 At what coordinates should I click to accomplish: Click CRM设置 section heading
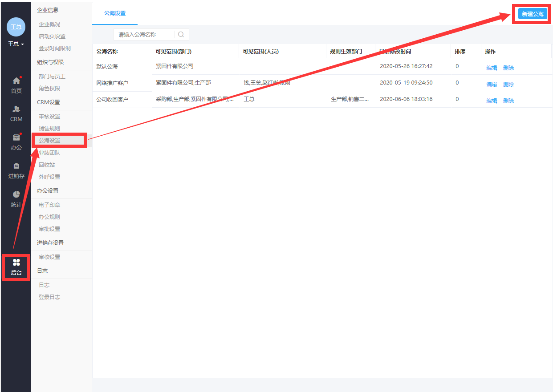pyautogui.click(x=49, y=102)
